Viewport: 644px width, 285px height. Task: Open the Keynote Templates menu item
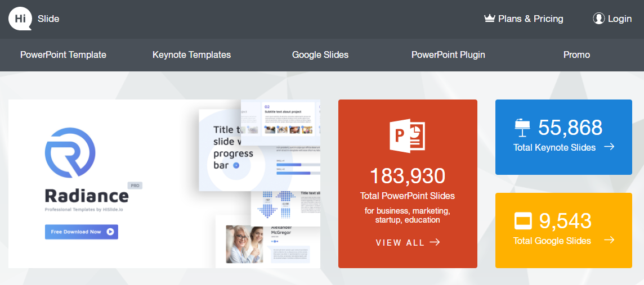coord(192,55)
